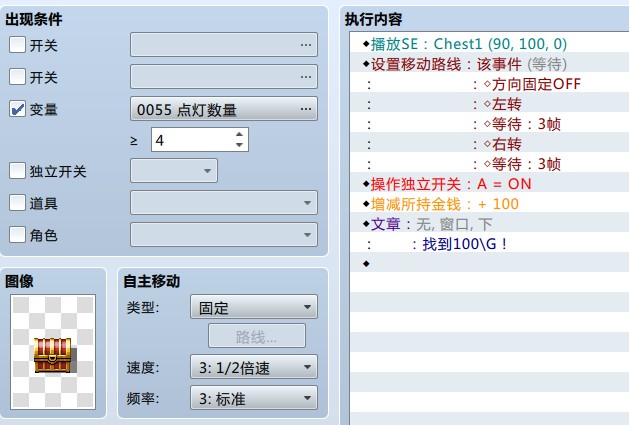Select the 方向固定OFF route line
Viewport: 629px width, 425px height.
tap(489, 84)
